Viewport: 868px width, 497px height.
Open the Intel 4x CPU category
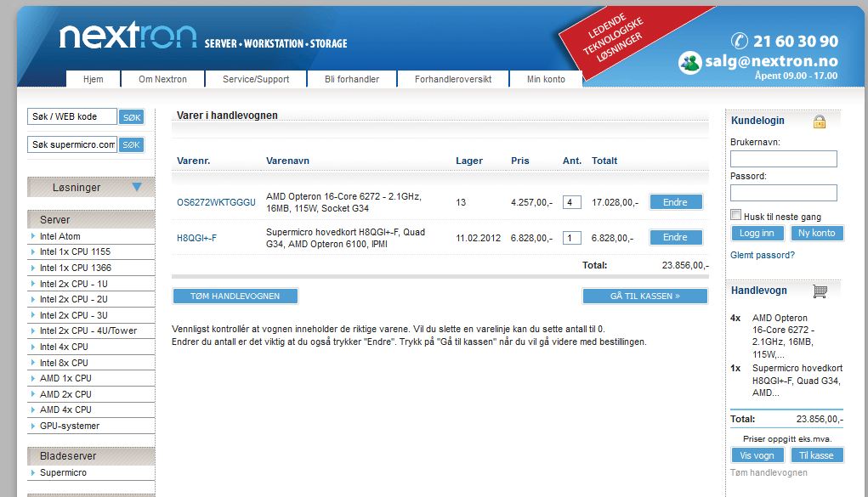[64, 347]
